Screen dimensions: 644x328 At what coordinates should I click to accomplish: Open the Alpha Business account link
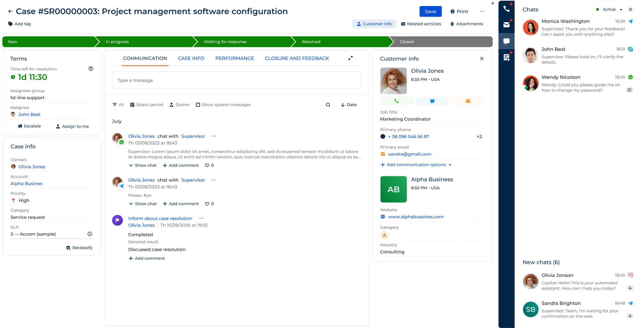[26, 183]
